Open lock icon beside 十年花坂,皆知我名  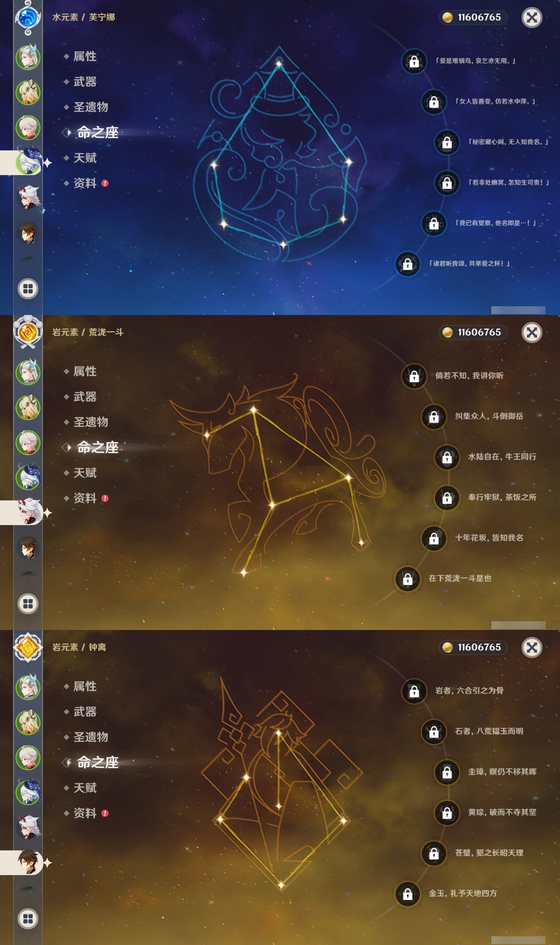pos(434,538)
